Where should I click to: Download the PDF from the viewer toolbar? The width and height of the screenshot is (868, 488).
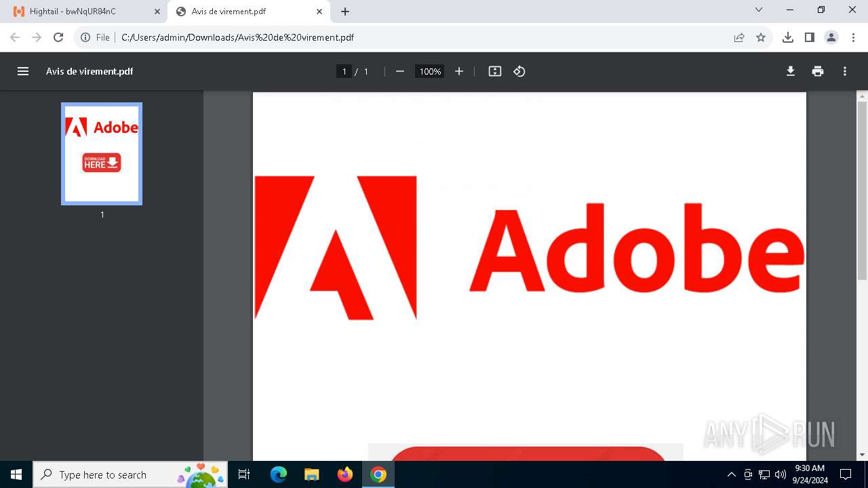791,71
